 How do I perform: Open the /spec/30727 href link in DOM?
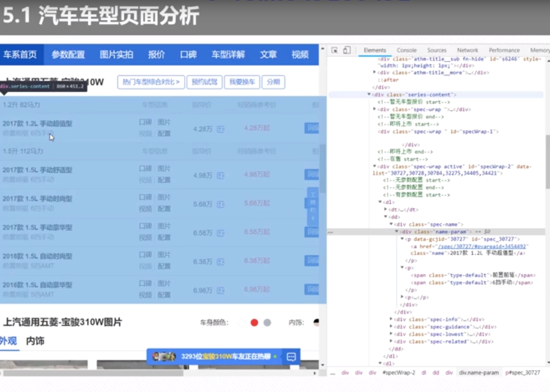pyautogui.click(x=482, y=246)
